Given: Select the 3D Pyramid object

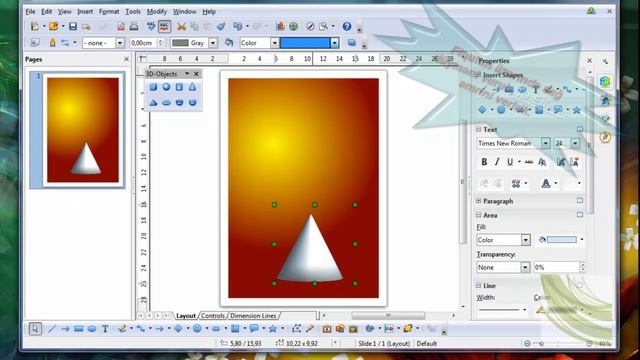Looking at the screenshot, I should pos(153,102).
